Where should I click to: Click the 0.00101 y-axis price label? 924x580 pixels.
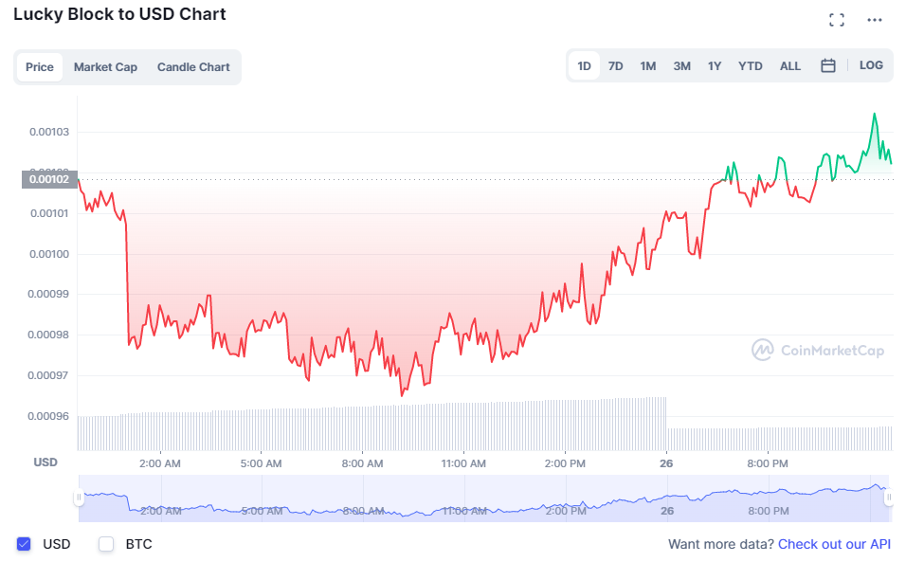click(x=49, y=213)
